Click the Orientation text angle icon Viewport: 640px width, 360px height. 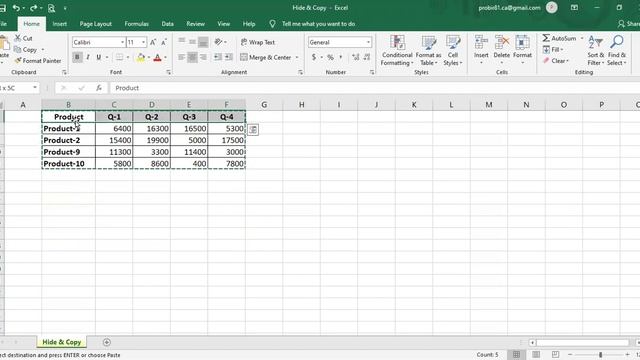click(218, 42)
